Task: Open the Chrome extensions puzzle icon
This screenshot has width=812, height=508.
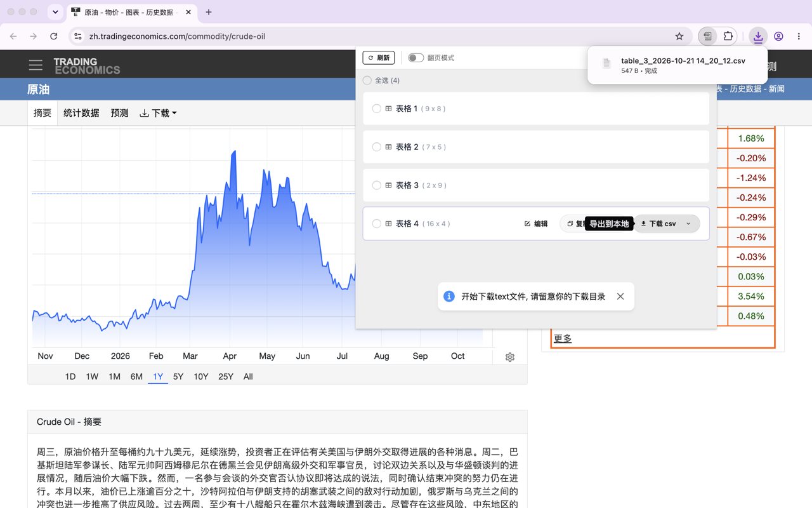Action: pos(728,36)
